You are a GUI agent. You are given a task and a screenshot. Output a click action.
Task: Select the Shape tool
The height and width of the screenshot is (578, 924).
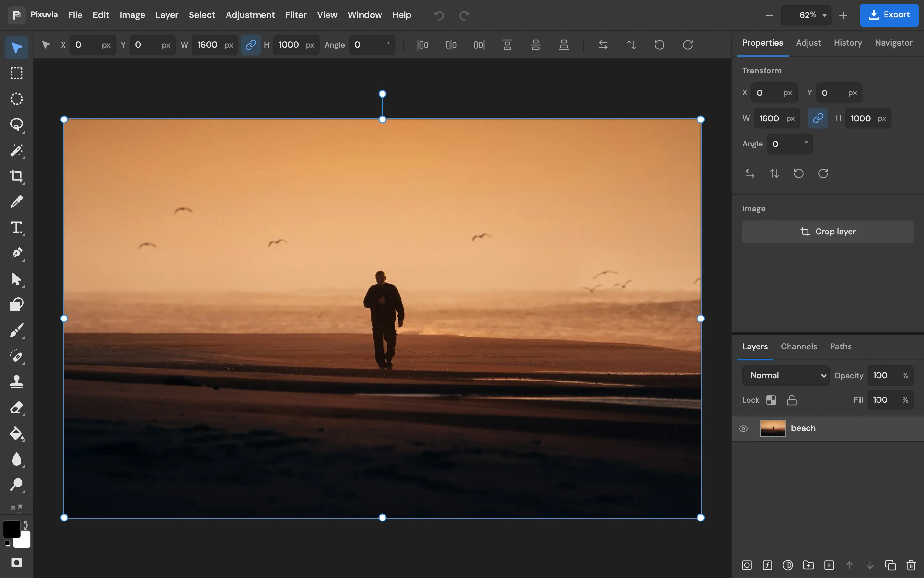[x=16, y=305]
